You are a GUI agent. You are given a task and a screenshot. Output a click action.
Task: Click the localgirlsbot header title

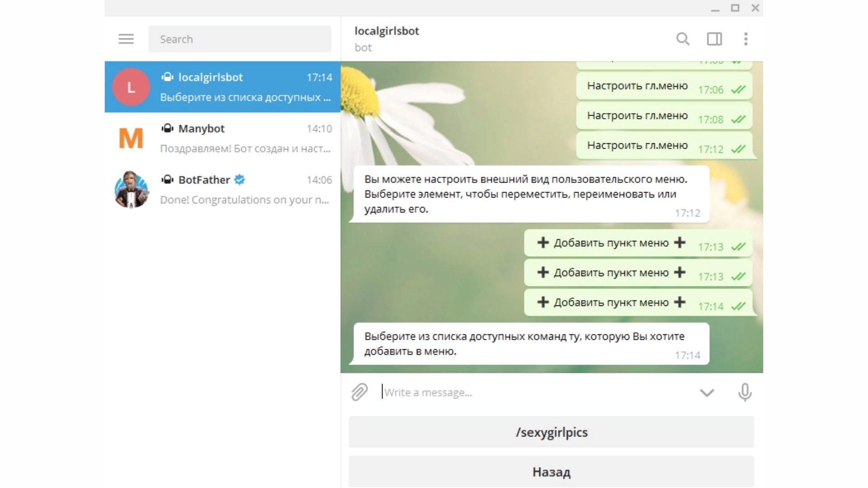387,31
